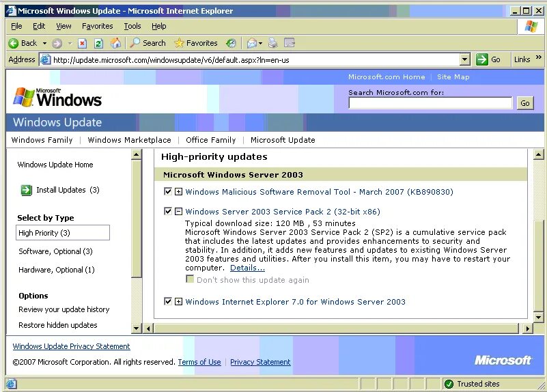547x392 pixels.
Task: Open the Windows Family tab
Action: (x=42, y=140)
